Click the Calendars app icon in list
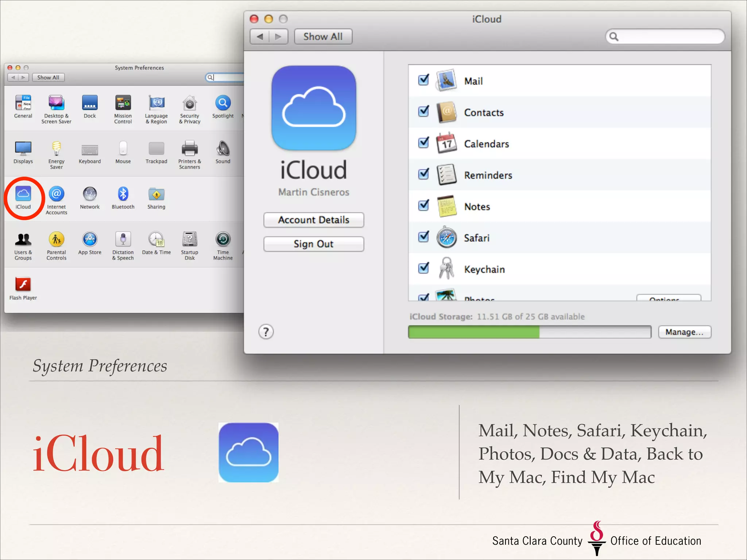The height and width of the screenshot is (560, 747). tap(446, 143)
